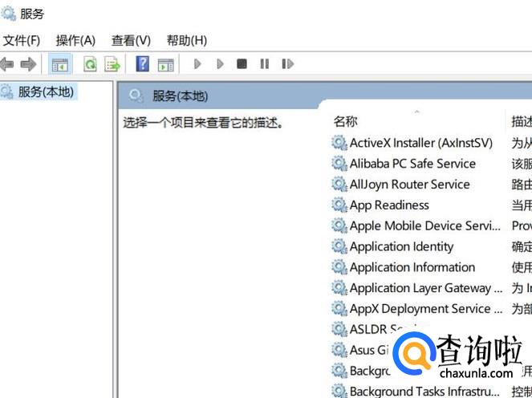Click the gear icon beside App Readiness
The image size is (532, 398).
pos(339,205)
